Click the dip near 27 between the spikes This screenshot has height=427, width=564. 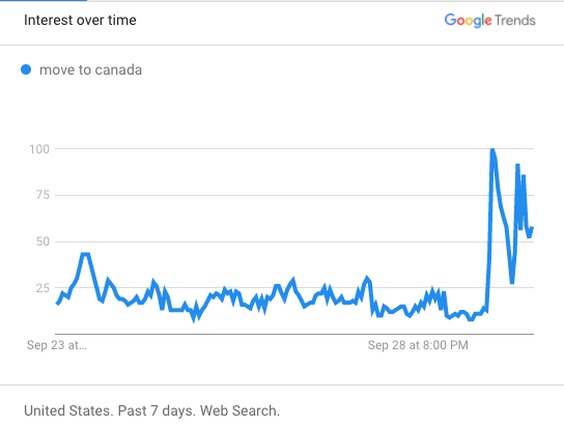point(512,282)
